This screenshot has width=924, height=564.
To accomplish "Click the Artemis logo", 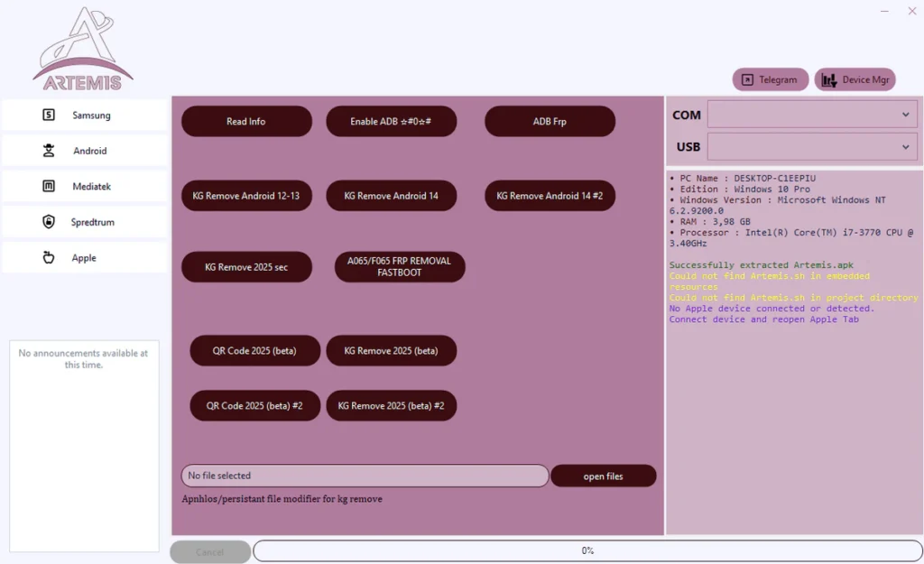I will [83, 49].
